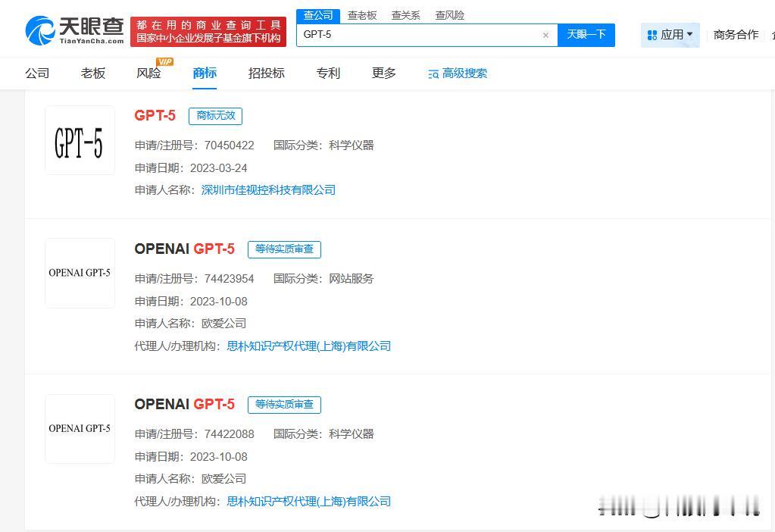Viewport: 775px width, 532px height.
Task: Switch to the 专利 category tab
Action: point(328,74)
